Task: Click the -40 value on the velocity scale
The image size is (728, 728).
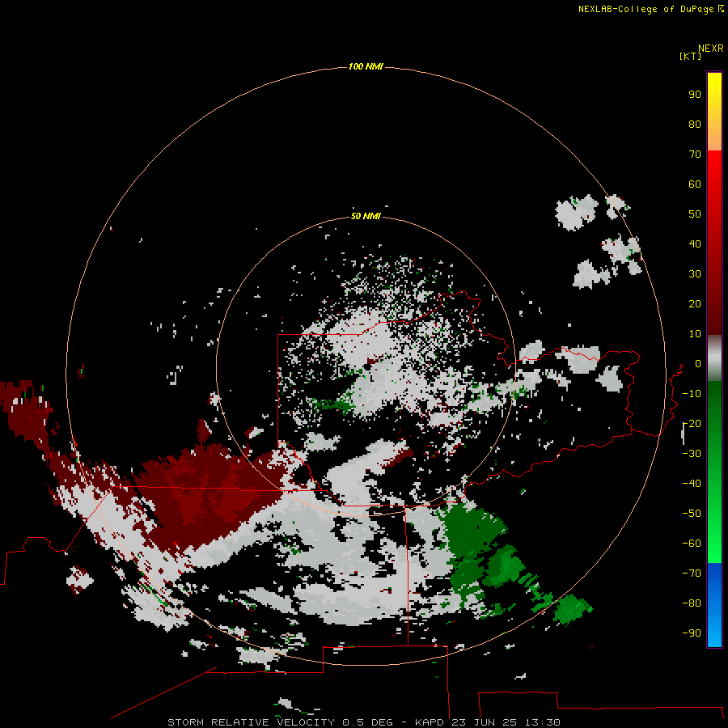Action: coord(692,484)
